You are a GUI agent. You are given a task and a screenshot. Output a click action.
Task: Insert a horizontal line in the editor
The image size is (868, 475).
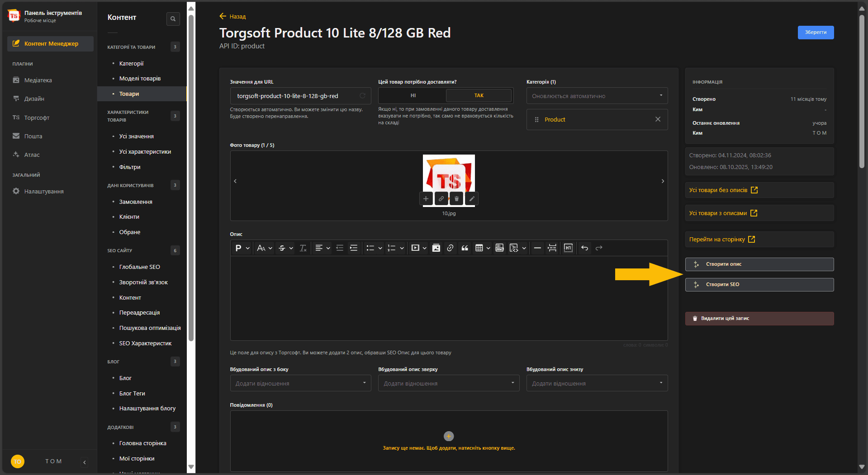tap(537, 248)
